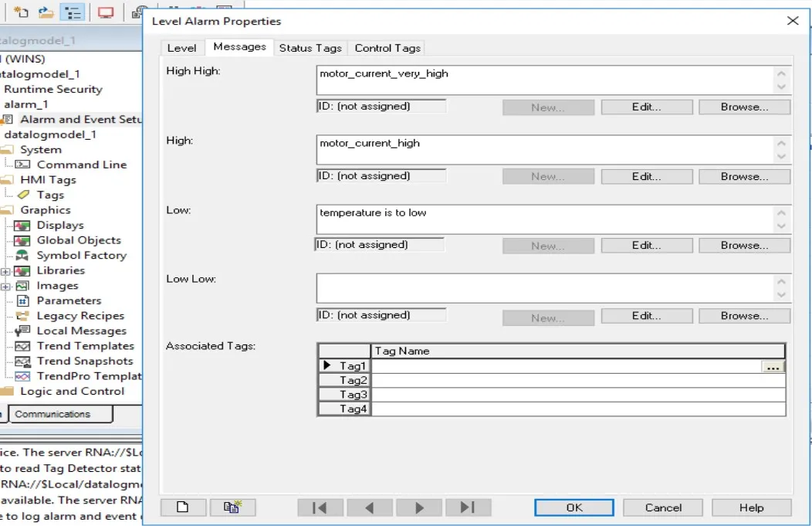Click the Local Messages icon
Image resolution: width=812 pixels, height=526 pixels.
coord(22,331)
